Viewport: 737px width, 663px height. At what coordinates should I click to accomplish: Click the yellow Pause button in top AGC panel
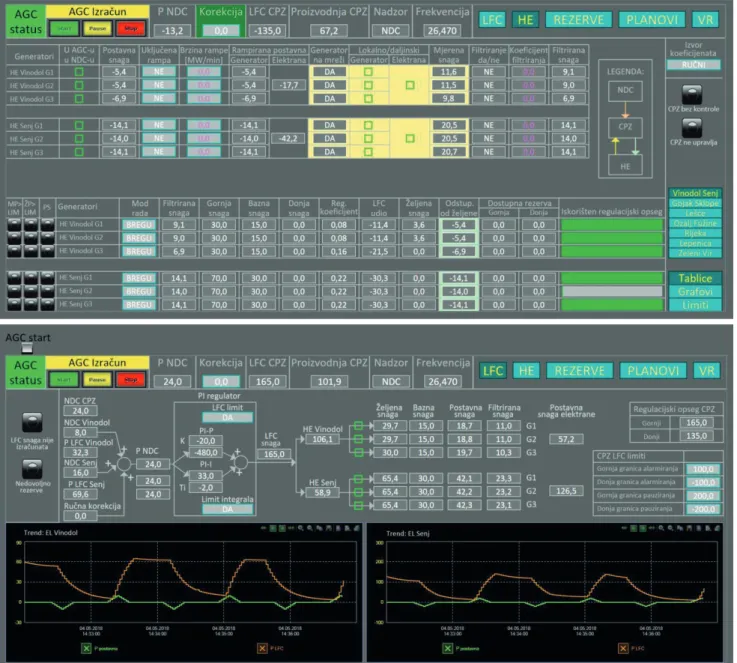(97, 29)
